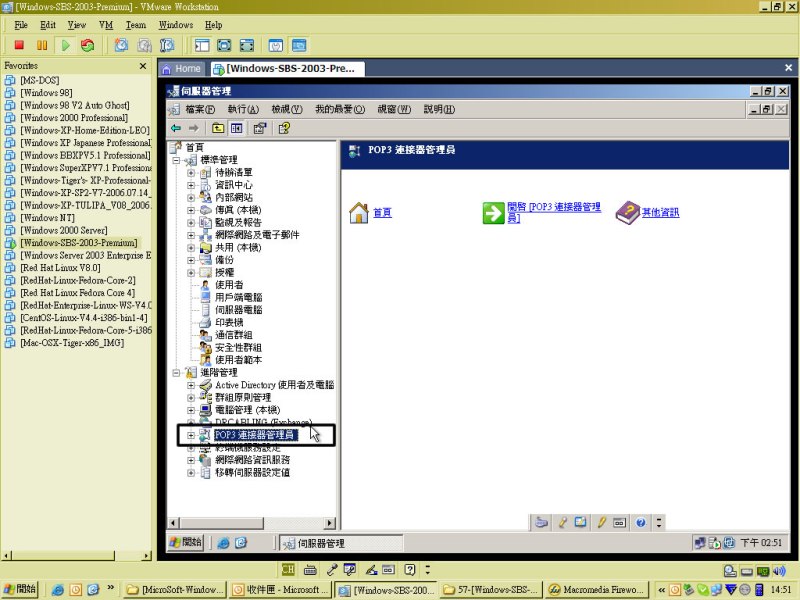
Task: Click 收件匣 - Microsoft host taskbar button
Action: [x=280, y=589]
